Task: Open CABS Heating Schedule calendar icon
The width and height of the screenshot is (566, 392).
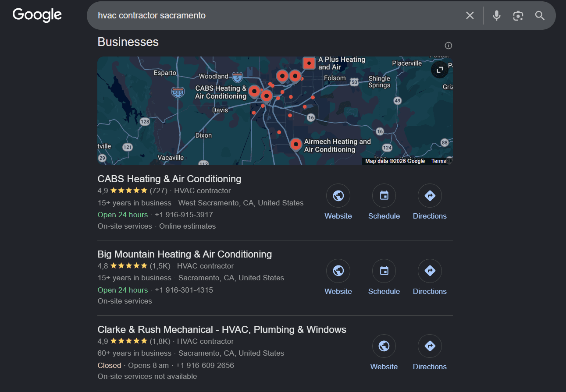Action: click(x=384, y=195)
